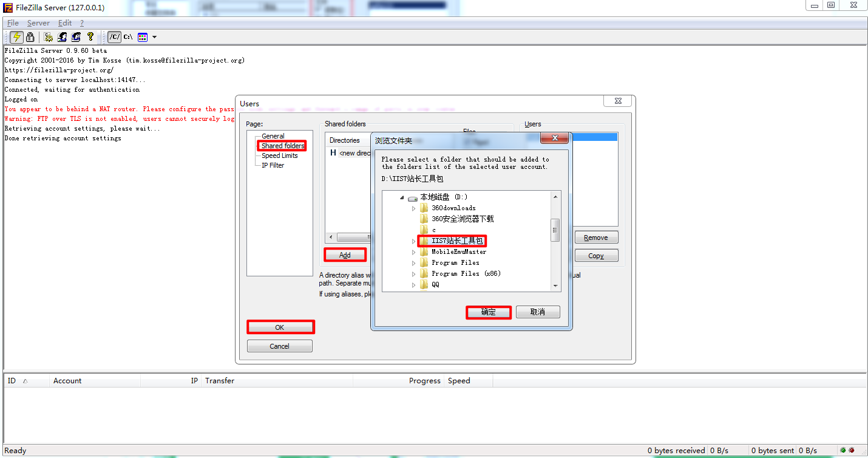Sort transfers by ID column
The width and height of the screenshot is (868, 458).
click(x=26, y=381)
